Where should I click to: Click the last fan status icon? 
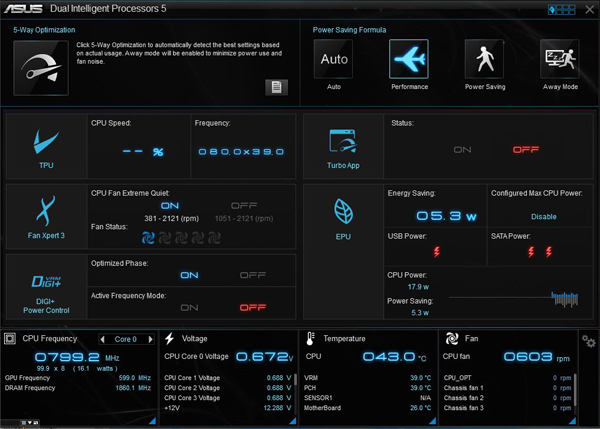tap(214, 238)
